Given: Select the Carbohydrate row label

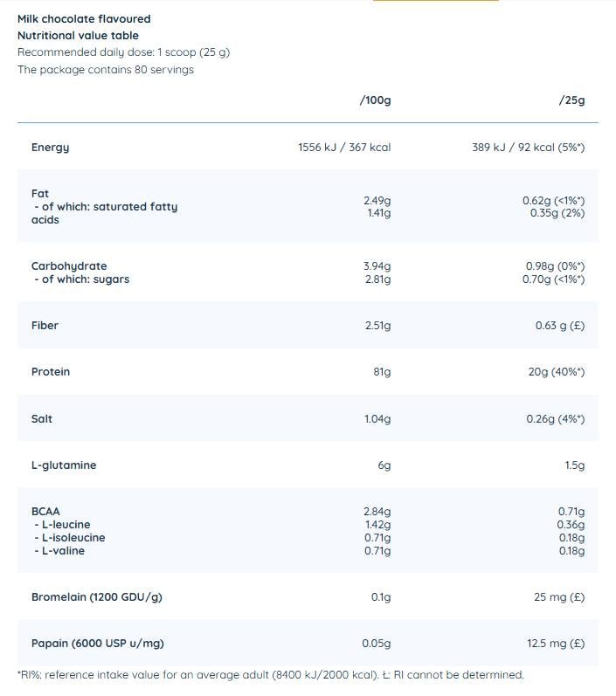Looking at the screenshot, I should (69, 266).
